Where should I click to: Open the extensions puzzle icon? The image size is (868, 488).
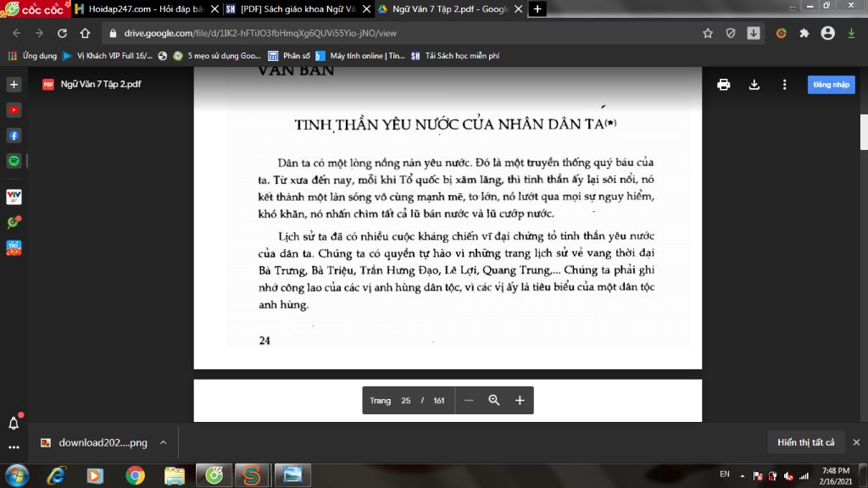click(x=804, y=33)
